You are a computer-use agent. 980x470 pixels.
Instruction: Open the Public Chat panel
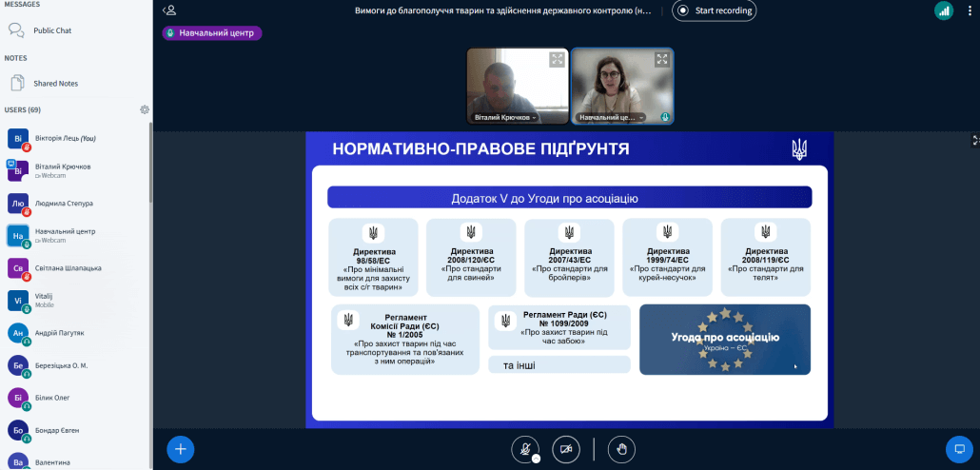coord(52,30)
